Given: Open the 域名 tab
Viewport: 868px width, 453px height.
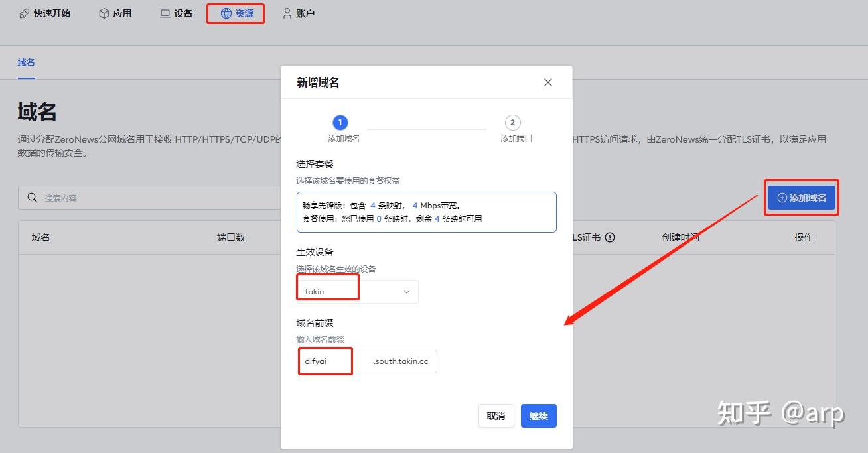Looking at the screenshot, I should (x=27, y=62).
